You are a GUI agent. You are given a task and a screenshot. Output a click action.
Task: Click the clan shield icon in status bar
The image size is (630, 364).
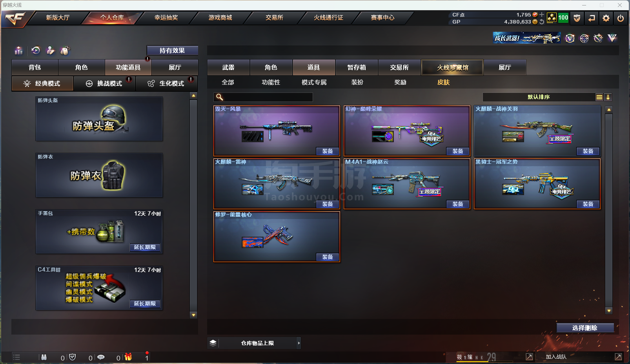pos(72,357)
